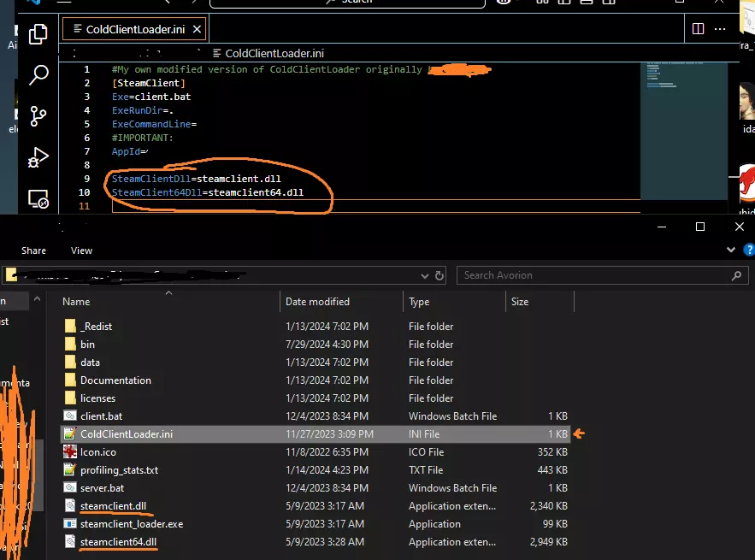Viewport: 755px width, 560px height.
Task: Click the Documentation folder icon
Action: (70, 380)
